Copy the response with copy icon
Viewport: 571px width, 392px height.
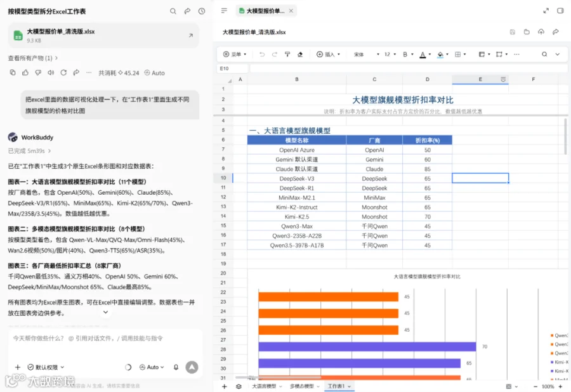(x=13, y=72)
